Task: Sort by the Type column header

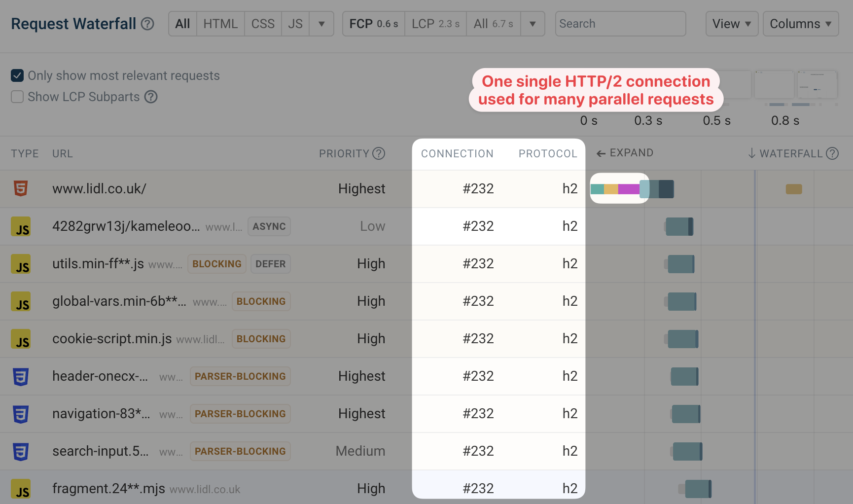Action: pyautogui.click(x=25, y=153)
